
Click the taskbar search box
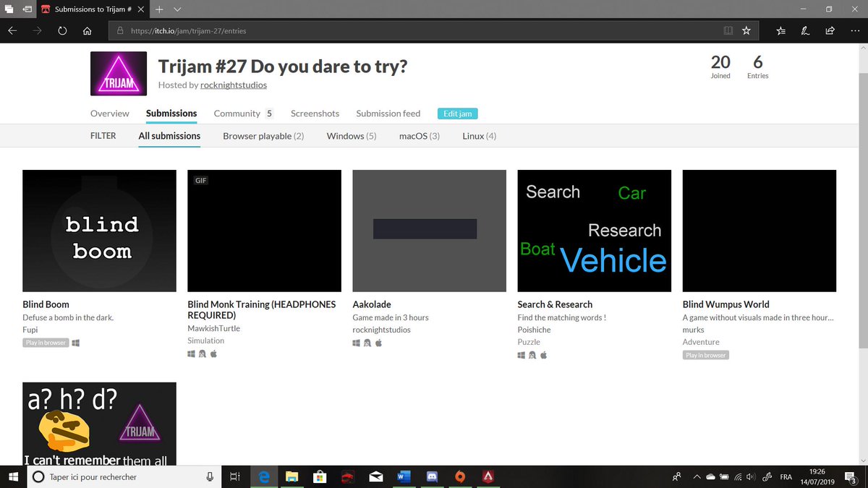pos(124,476)
